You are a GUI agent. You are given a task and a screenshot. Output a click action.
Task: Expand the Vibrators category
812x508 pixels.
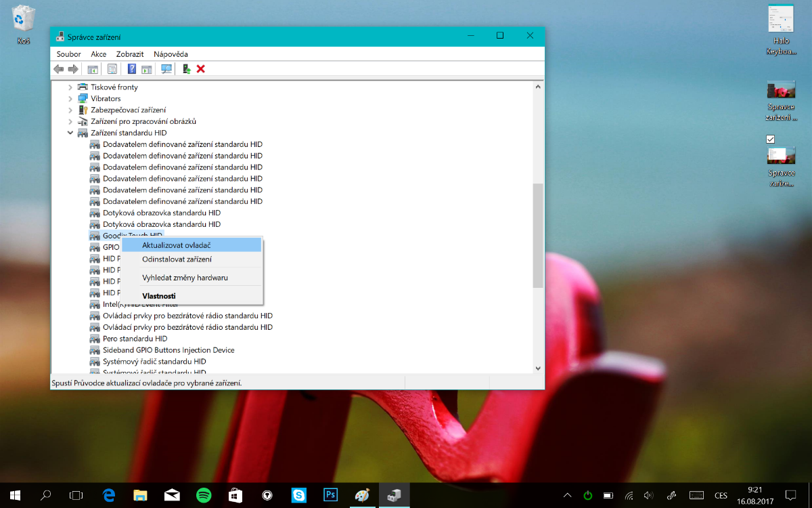pos(70,99)
